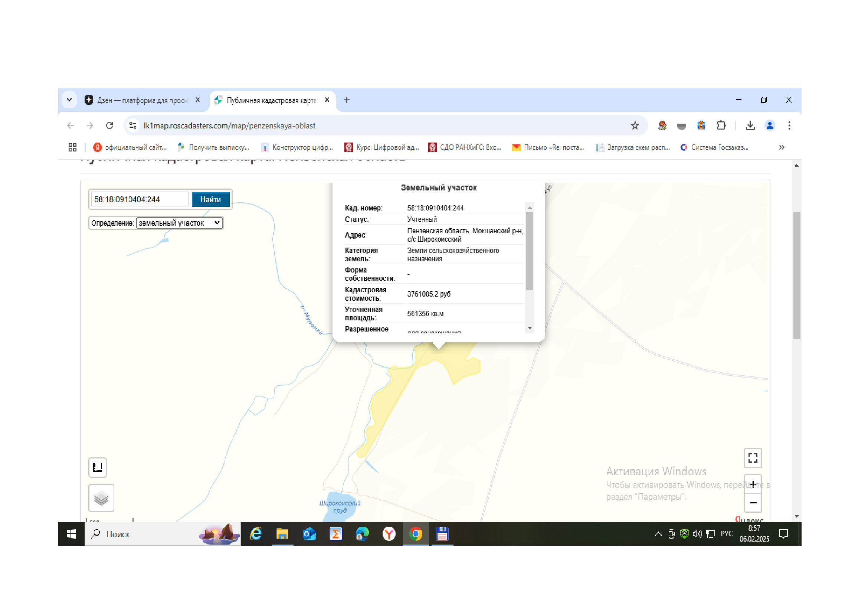The image size is (868, 614).
Task: Click the page vertical scrollbar thumb
Action: point(796,275)
